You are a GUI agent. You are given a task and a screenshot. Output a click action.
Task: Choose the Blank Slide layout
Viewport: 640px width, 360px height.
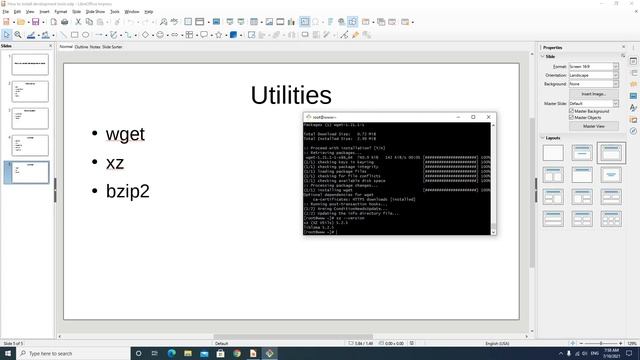point(553,153)
